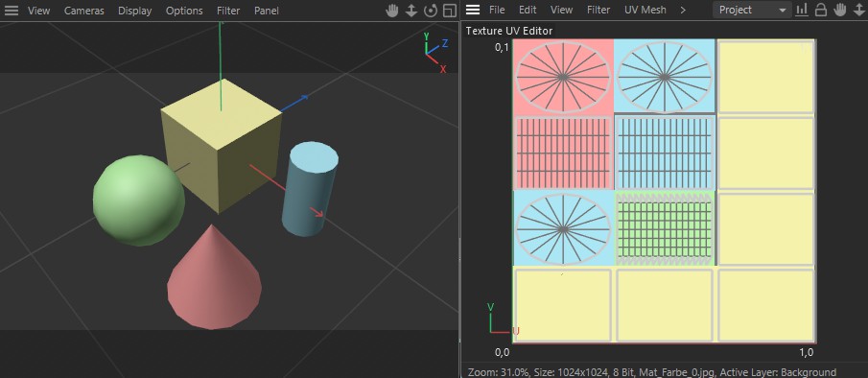Select the blue cylinder in viewport

[x=310, y=189]
